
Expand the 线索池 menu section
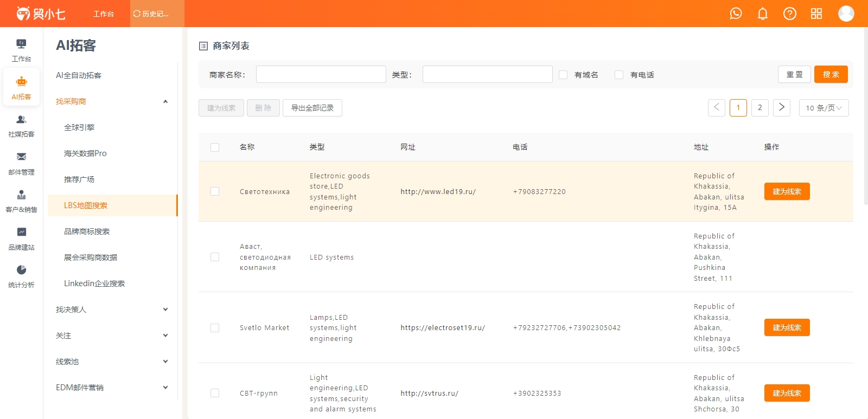112,362
